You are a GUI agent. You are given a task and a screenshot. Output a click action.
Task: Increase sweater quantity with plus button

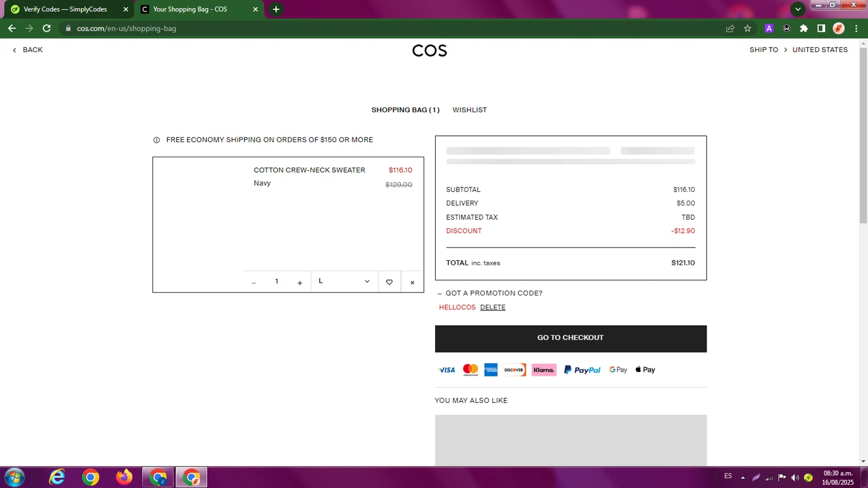pos(300,282)
